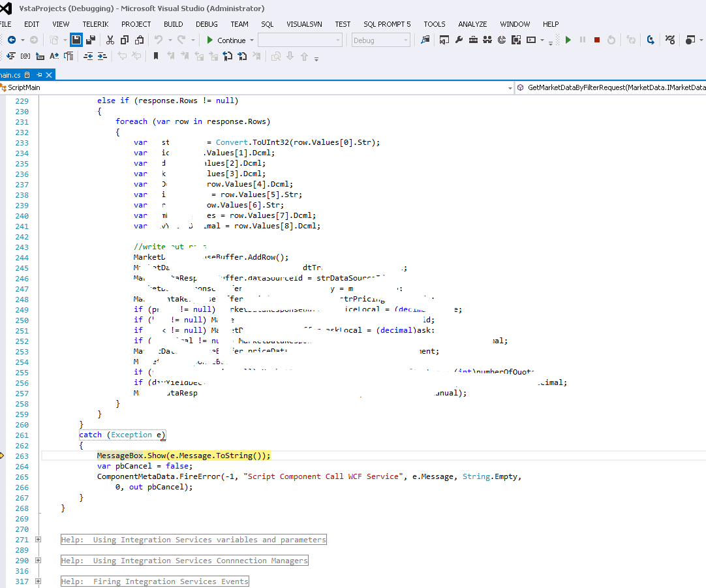Open the SQL PROMPT 5 menu

pos(387,24)
